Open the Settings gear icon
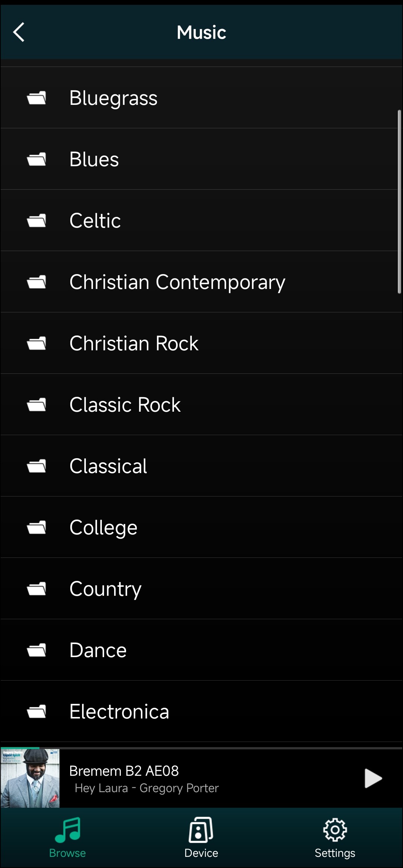 [x=335, y=829]
